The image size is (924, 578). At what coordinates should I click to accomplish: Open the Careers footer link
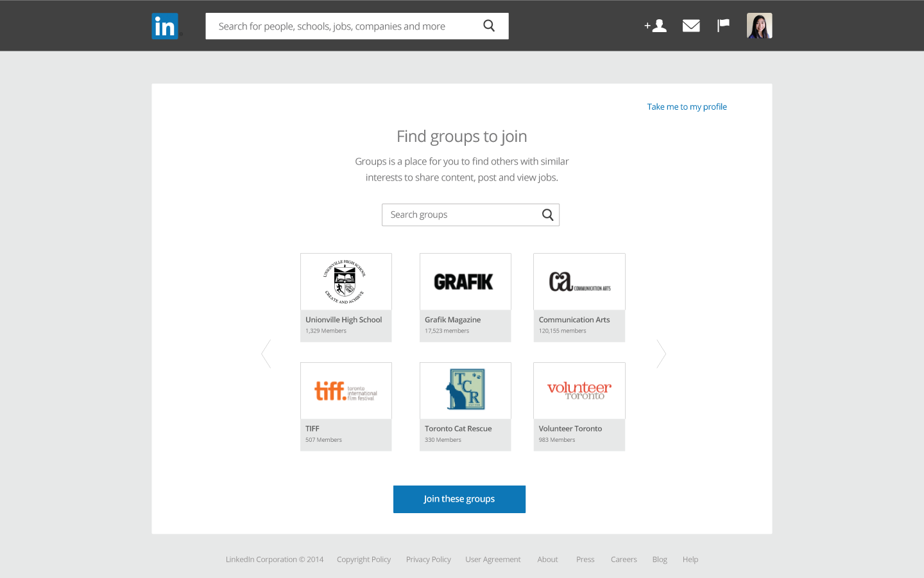coord(624,559)
